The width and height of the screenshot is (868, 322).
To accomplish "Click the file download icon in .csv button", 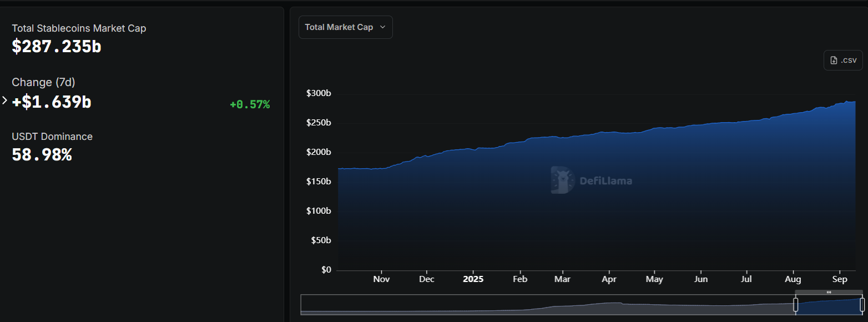I will tap(834, 60).
